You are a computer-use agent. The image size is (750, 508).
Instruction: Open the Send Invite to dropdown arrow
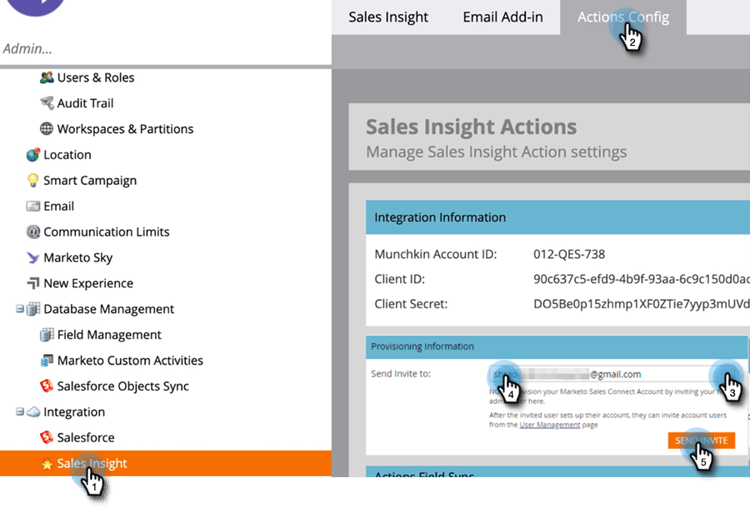(728, 374)
